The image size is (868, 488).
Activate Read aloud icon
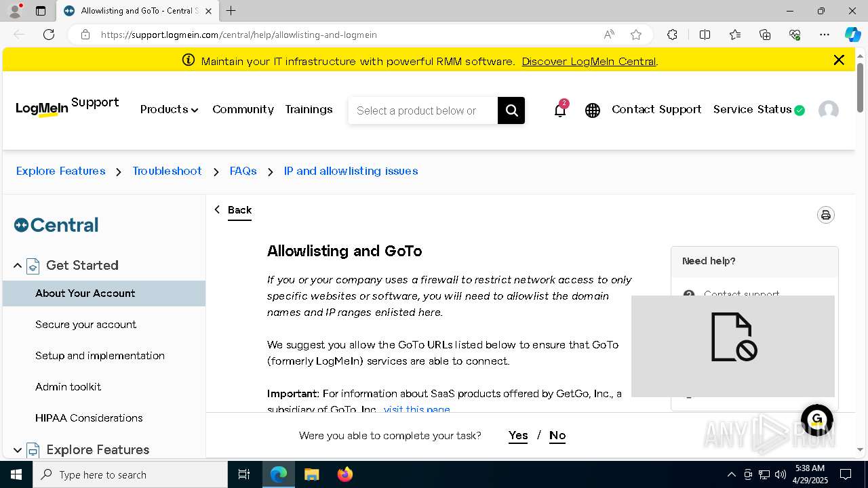tap(609, 35)
